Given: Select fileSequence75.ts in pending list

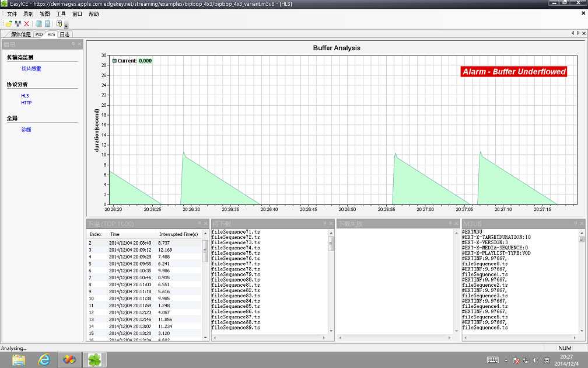Looking at the screenshot, I should pos(236,253).
